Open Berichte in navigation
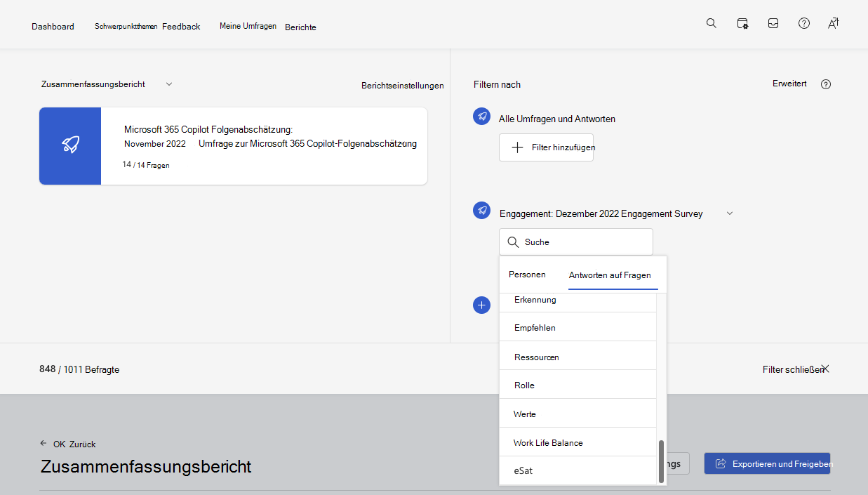The image size is (868, 495). pos(300,27)
